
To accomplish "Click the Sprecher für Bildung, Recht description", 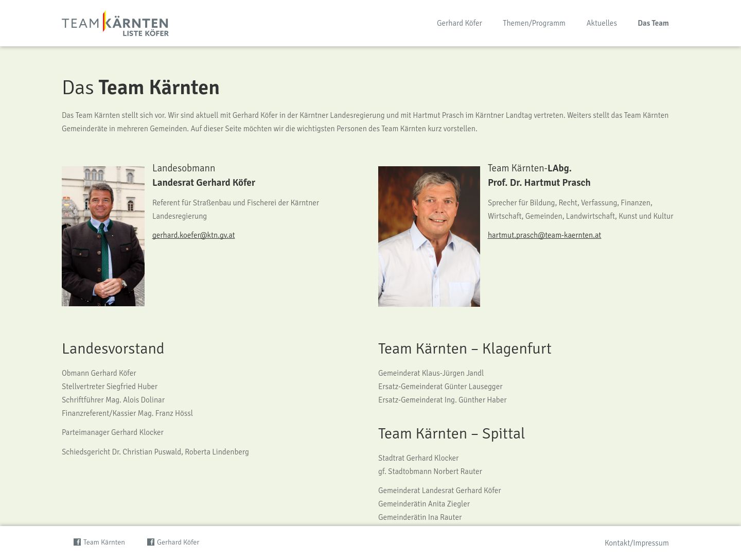I will pyautogui.click(x=580, y=209).
